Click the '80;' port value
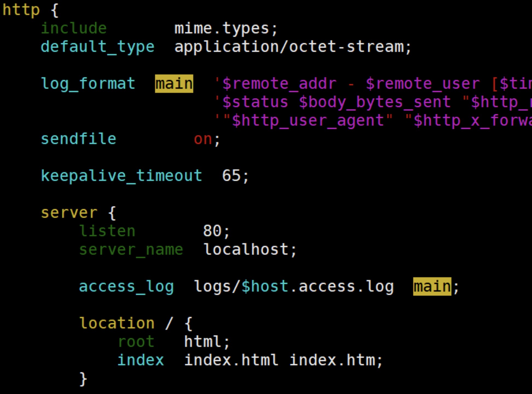The image size is (532, 394). [x=216, y=231]
